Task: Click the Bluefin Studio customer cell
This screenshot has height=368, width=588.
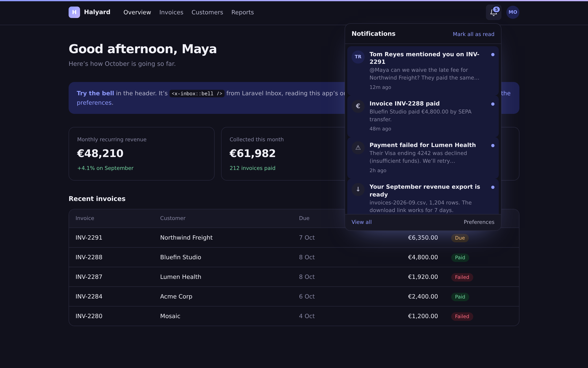Action: 180,257
